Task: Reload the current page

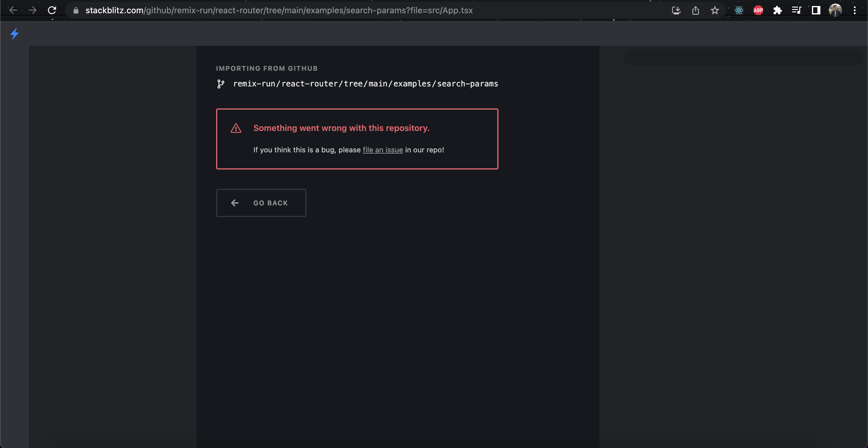Action: (52, 10)
